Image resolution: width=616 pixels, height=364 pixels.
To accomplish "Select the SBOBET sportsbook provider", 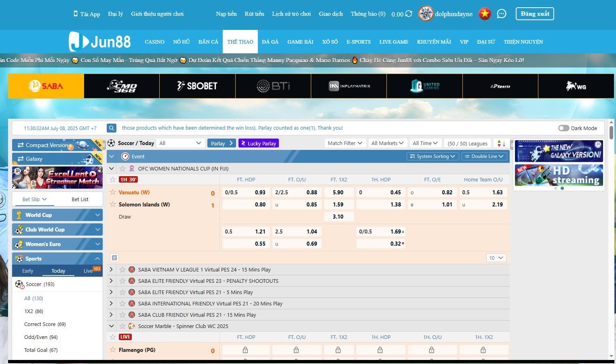I will [197, 86].
